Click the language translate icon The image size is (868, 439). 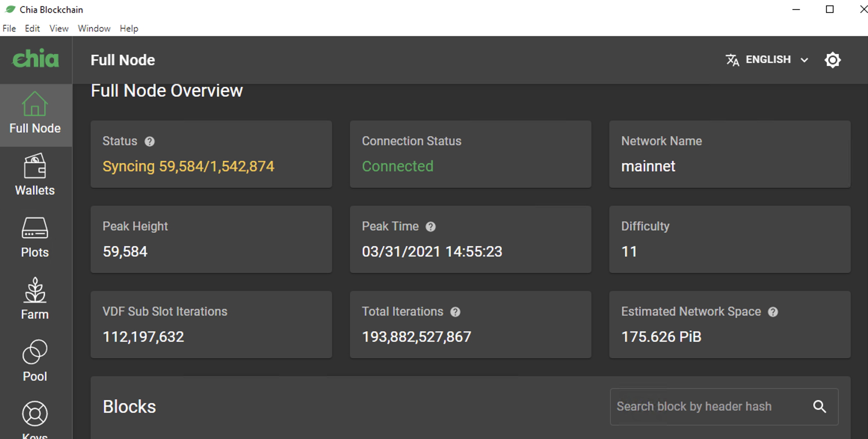click(732, 60)
